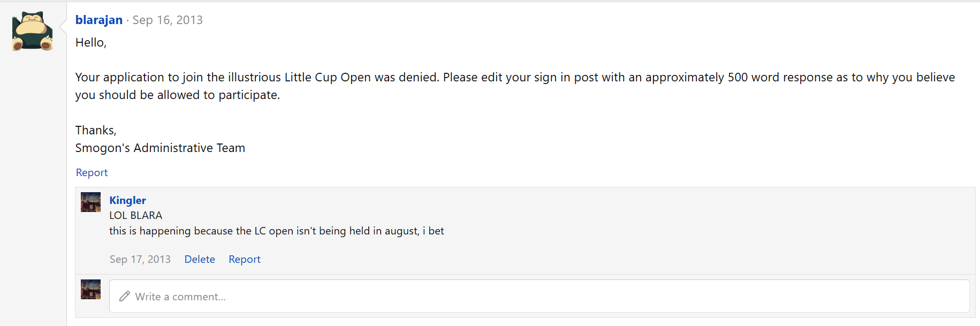
Task: Open blarajan's Snorlax avatar
Action: (33, 31)
